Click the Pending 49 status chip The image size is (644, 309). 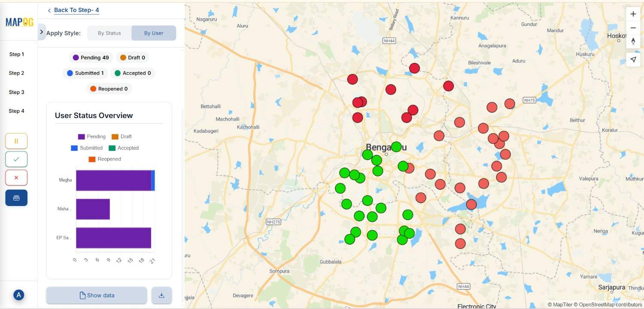click(x=91, y=58)
